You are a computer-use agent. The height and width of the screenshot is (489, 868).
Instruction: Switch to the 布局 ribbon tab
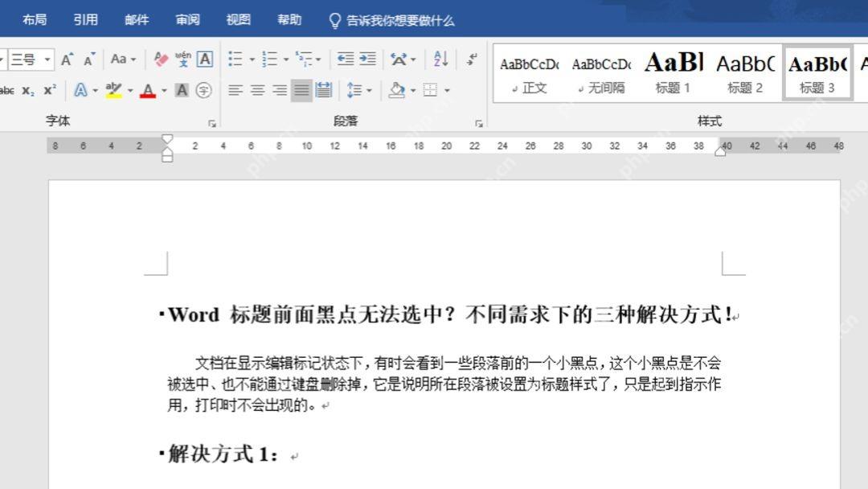click(35, 20)
